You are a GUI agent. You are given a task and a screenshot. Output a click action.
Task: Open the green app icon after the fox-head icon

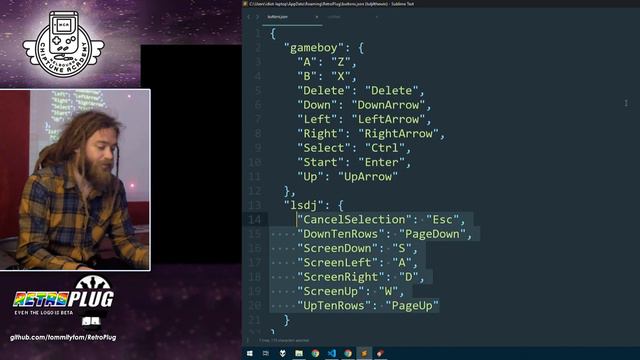[299, 353]
